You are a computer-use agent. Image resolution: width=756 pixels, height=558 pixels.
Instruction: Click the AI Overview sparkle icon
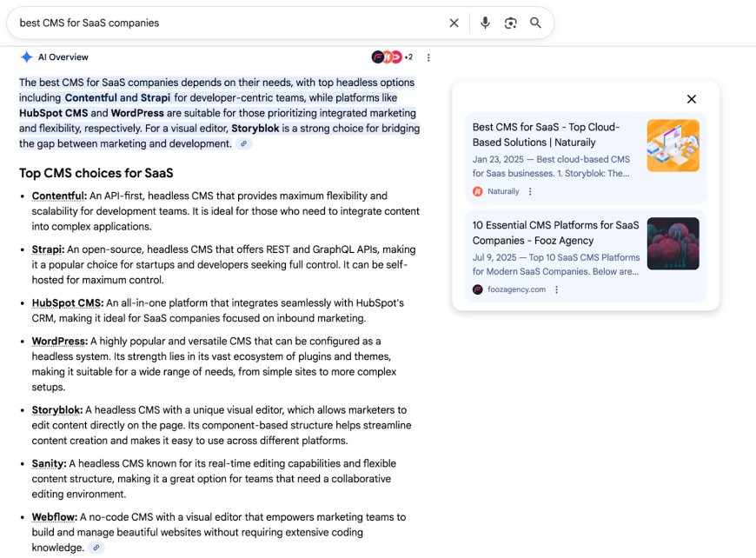26,56
